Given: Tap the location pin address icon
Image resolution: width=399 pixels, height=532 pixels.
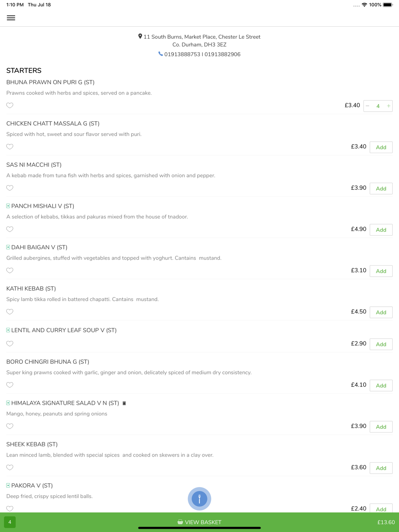Looking at the screenshot, I should tap(140, 36).
